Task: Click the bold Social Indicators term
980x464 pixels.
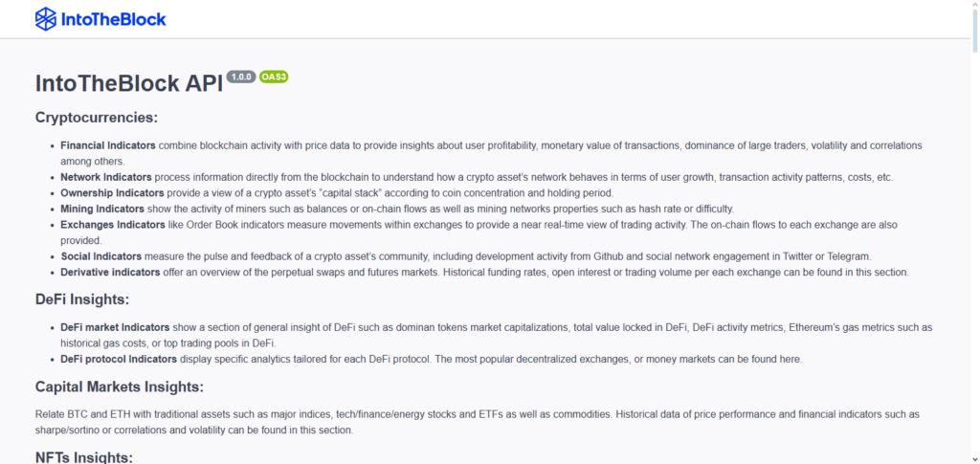Action: pyautogui.click(x=100, y=256)
